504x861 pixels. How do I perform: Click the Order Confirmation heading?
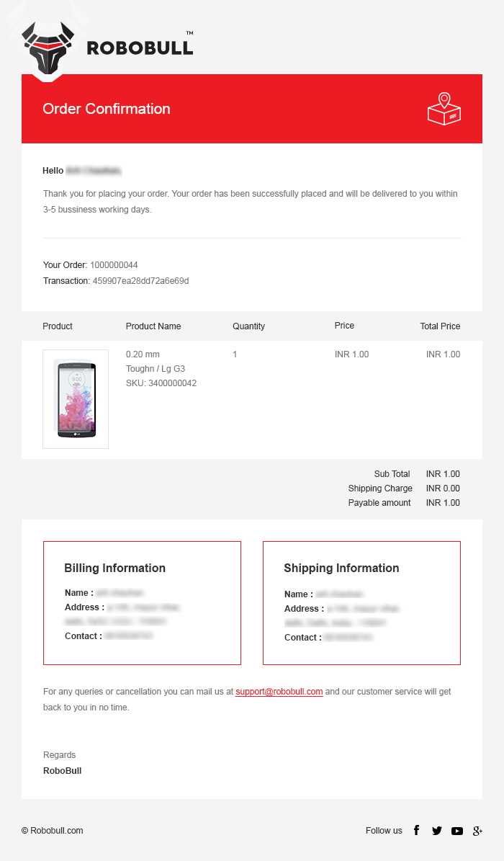107,109
